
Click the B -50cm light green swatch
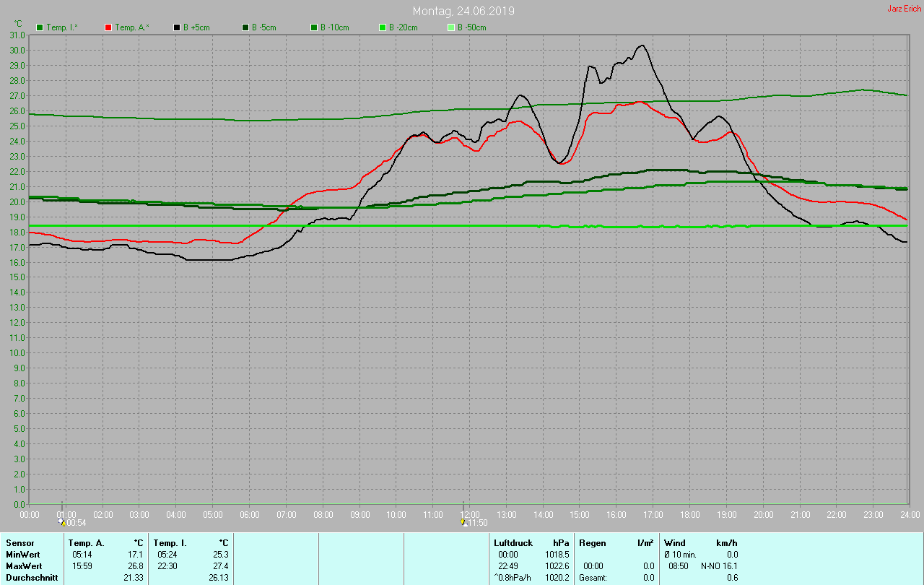click(451, 27)
